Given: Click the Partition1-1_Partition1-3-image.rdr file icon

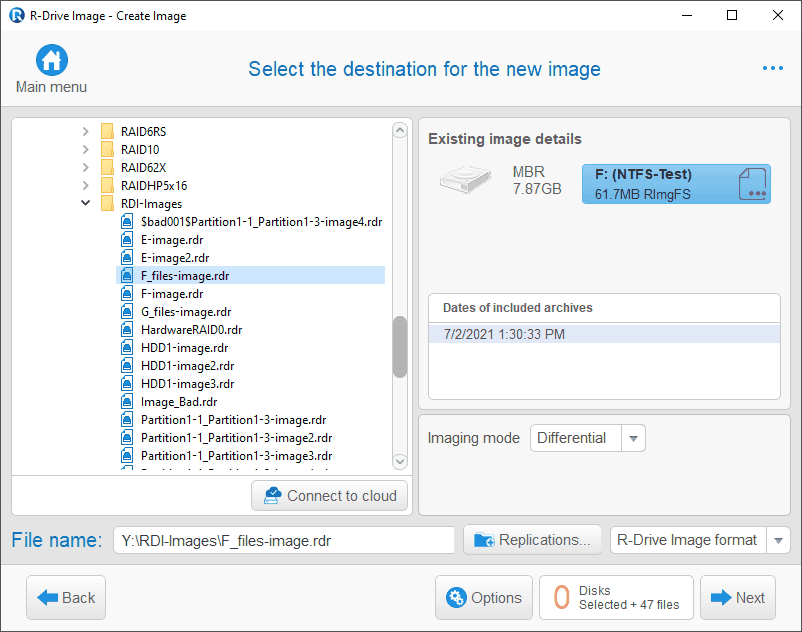Looking at the screenshot, I should pos(127,419).
